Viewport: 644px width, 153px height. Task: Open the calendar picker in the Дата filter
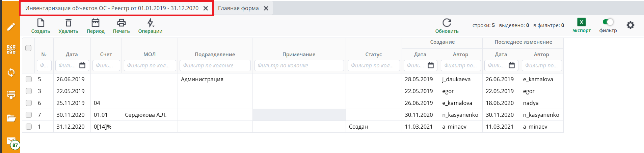82,65
